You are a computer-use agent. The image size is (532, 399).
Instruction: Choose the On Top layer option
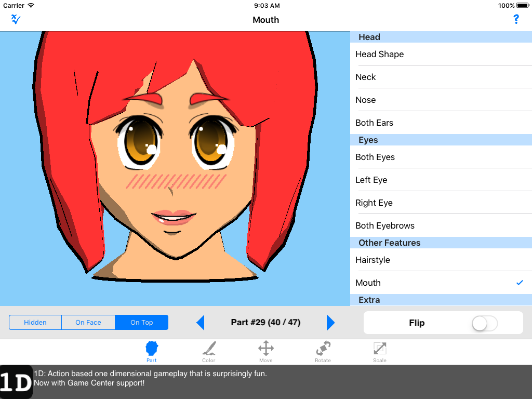pyautogui.click(x=141, y=323)
